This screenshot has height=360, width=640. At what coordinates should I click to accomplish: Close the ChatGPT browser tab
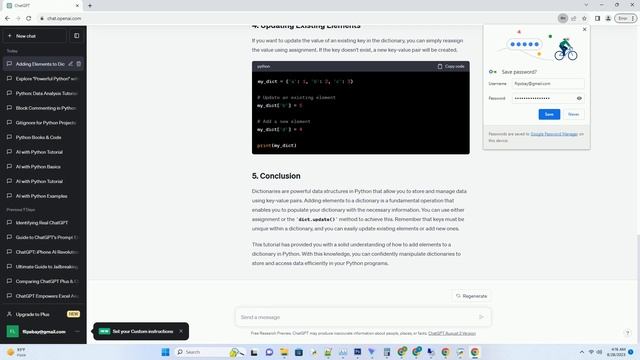[x=77, y=6]
